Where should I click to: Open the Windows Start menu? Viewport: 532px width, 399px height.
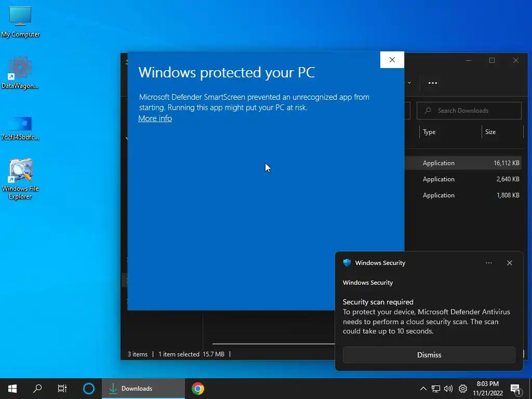pyautogui.click(x=12, y=389)
